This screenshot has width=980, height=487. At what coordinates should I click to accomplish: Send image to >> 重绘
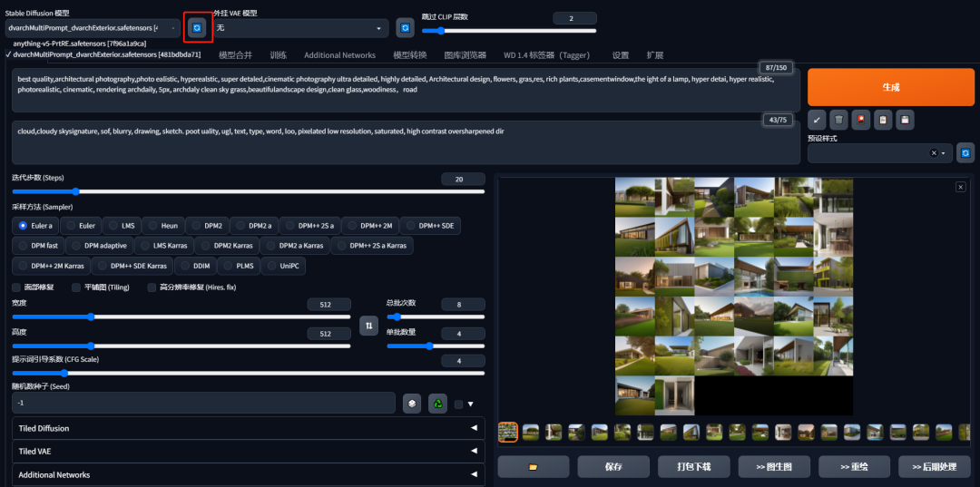pyautogui.click(x=855, y=466)
